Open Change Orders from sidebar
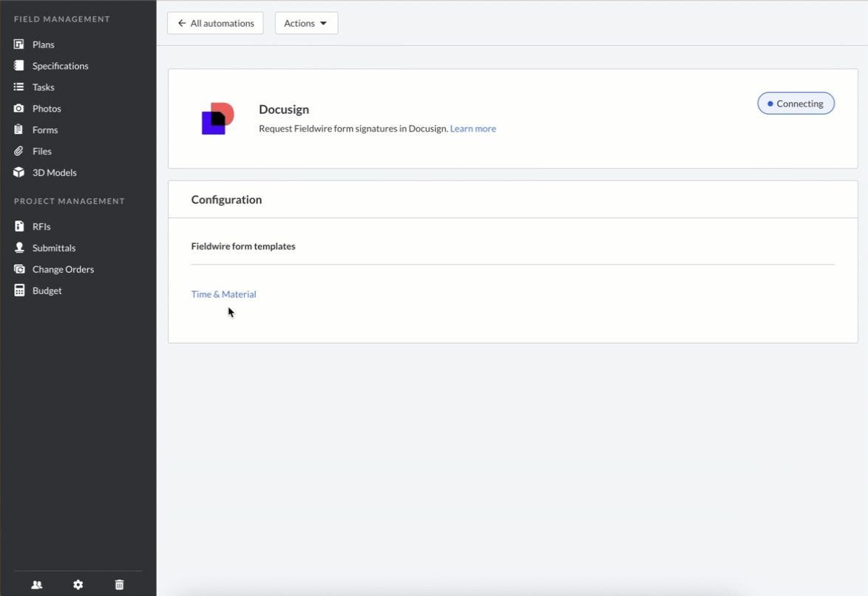This screenshot has width=868, height=596. coord(63,270)
